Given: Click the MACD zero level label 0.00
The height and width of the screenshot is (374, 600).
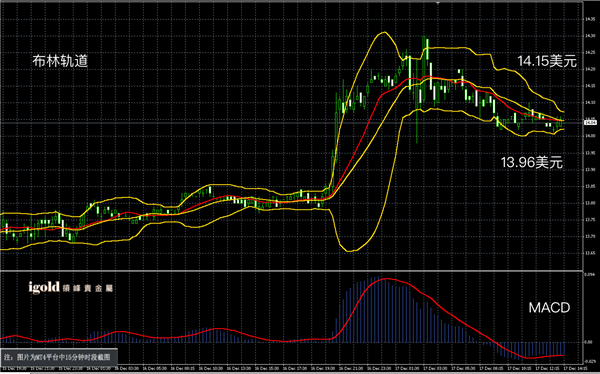Looking at the screenshot, I should (589, 342).
